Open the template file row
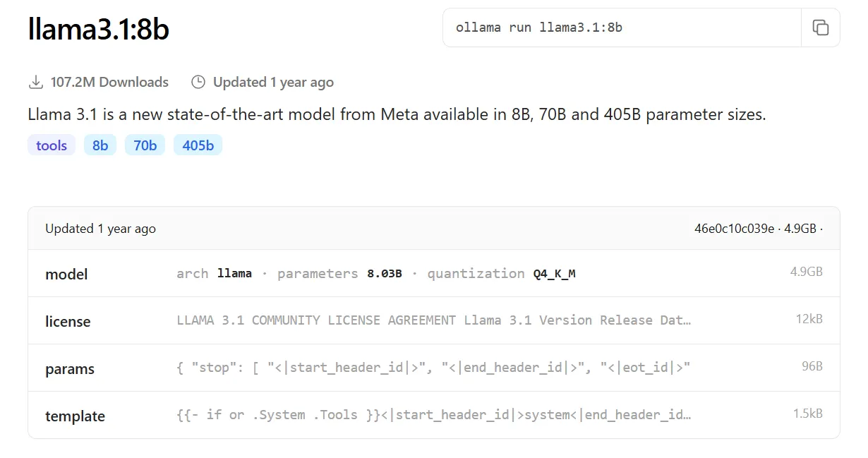 point(75,416)
